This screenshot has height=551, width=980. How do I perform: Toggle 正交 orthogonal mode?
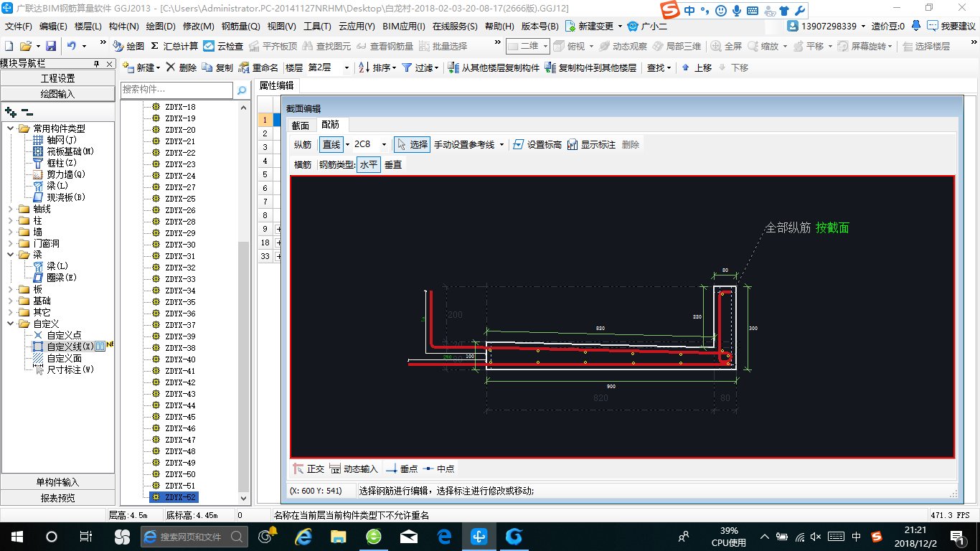click(299, 468)
